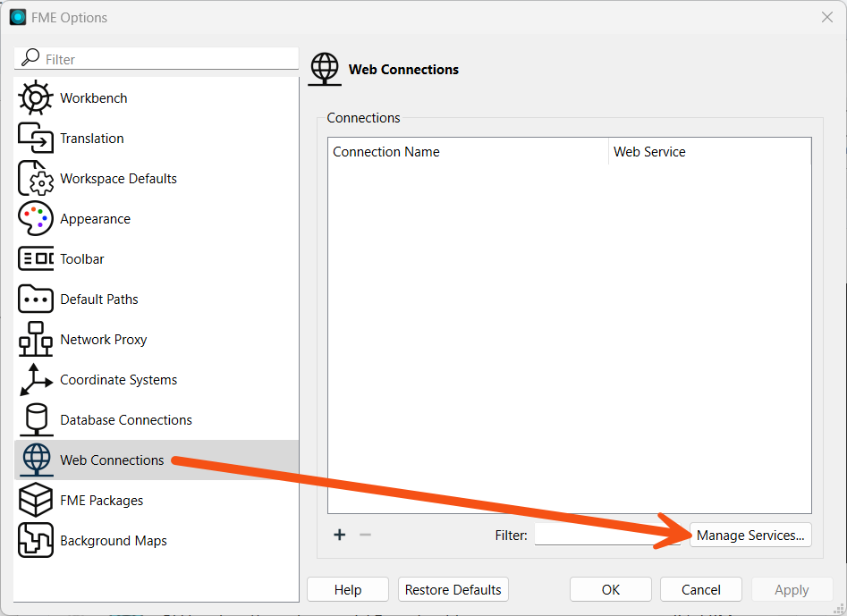Click the Translation sidebar icon
847x616 pixels.
[x=34, y=138]
